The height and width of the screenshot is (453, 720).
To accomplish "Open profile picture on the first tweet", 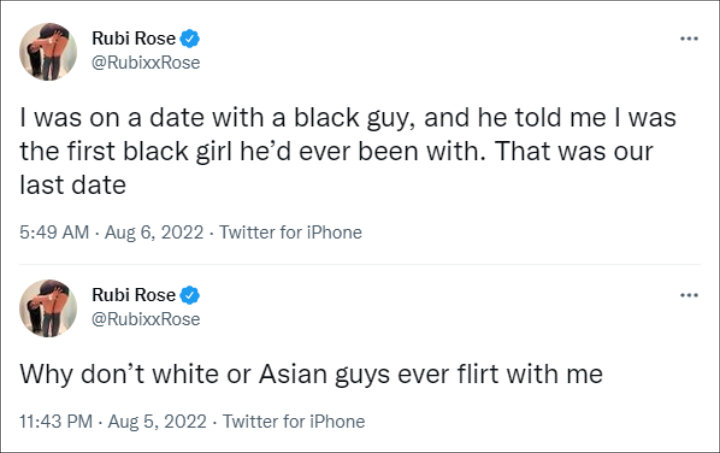I will coord(48,51).
